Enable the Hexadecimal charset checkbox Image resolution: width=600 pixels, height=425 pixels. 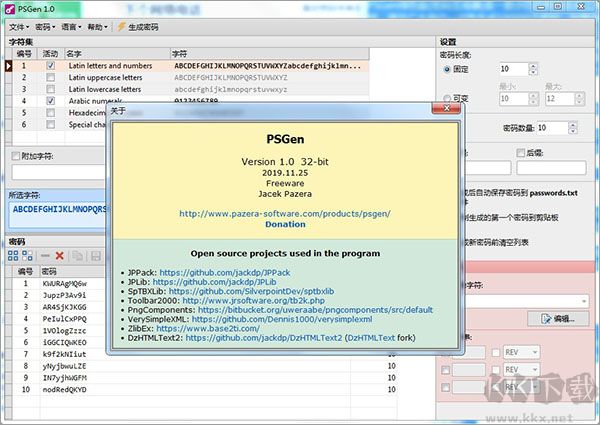click(51, 113)
